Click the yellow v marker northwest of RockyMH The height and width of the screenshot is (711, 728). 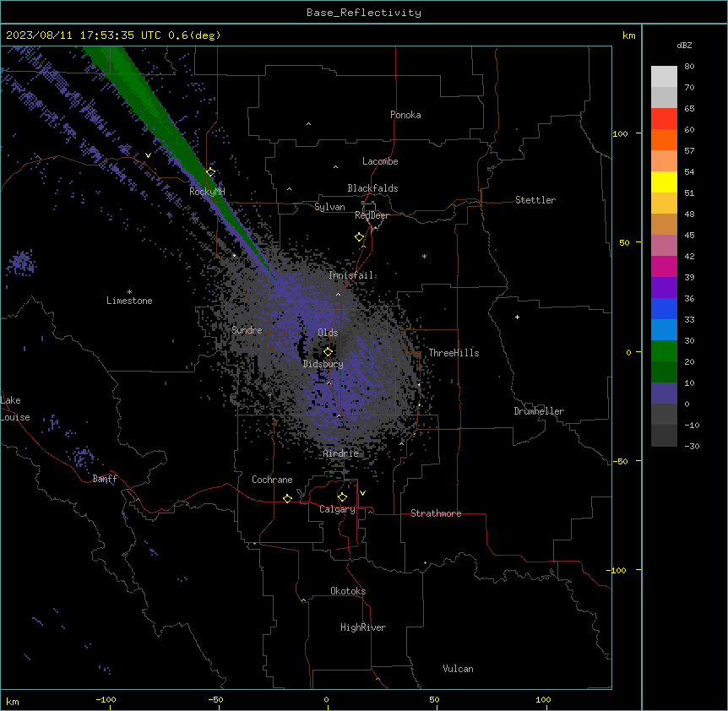tap(148, 155)
